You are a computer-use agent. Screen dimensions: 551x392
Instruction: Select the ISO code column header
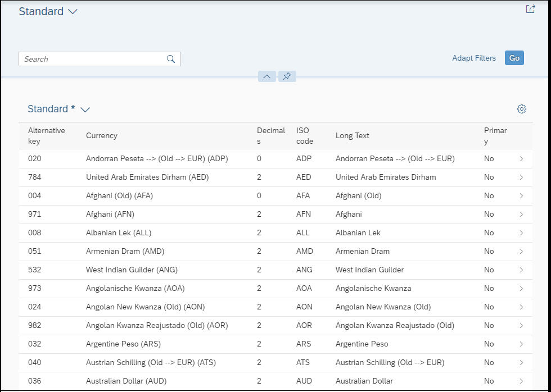(x=304, y=136)
